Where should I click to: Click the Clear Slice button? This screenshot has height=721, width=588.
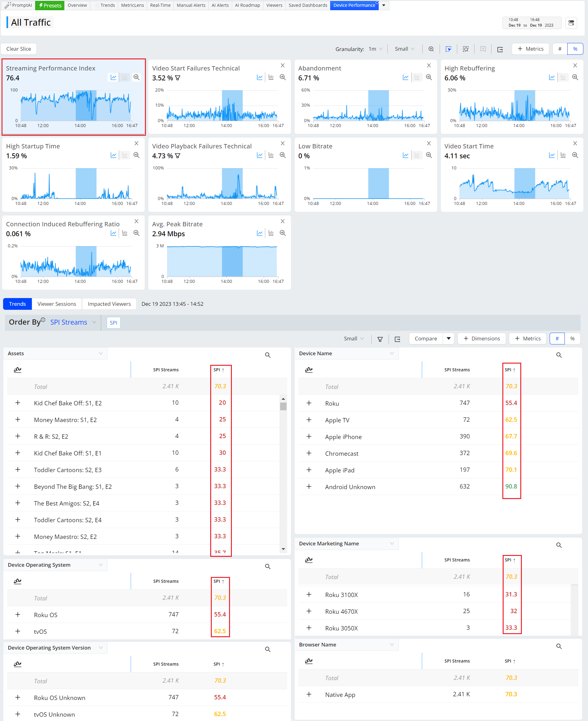click(19, 49)
